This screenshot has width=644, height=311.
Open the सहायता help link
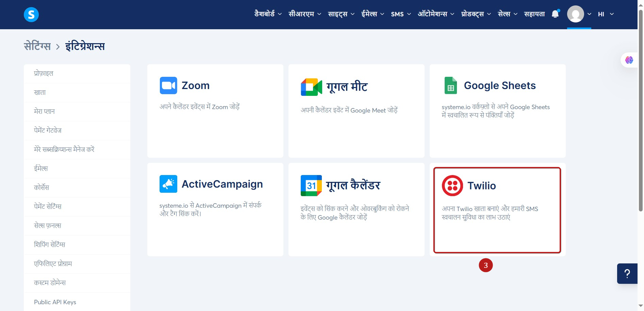click(x=534, y=14)
